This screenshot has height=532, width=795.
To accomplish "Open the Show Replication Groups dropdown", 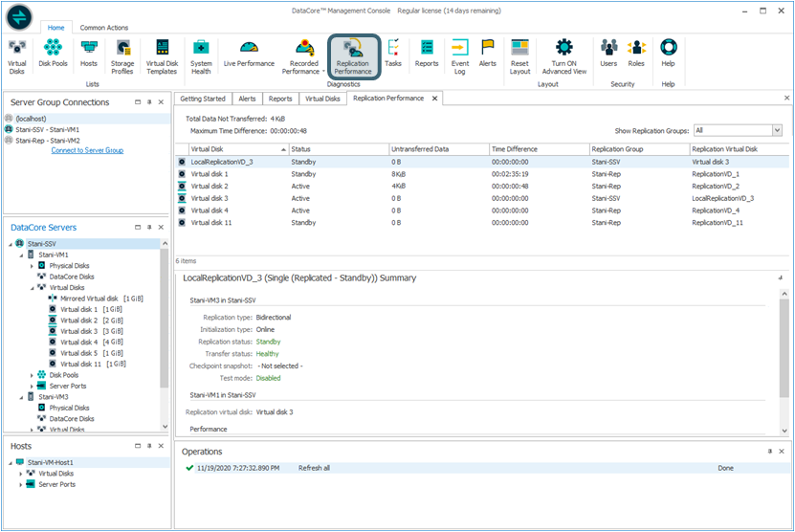I will pos(776,130).
